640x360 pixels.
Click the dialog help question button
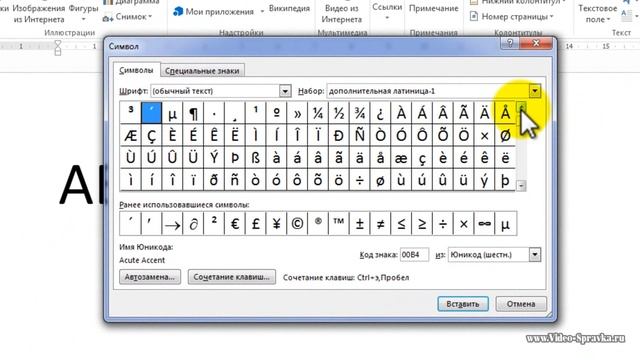pos(510,43)
